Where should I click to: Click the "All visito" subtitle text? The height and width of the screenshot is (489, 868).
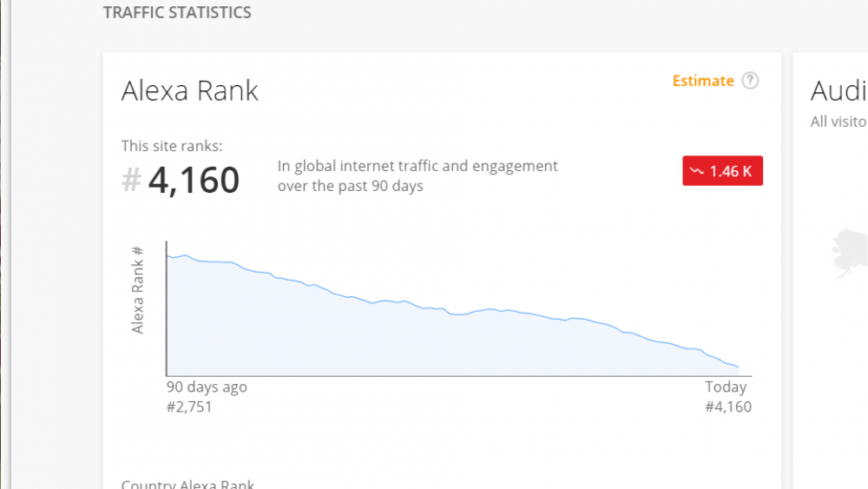tap(838, 122)
